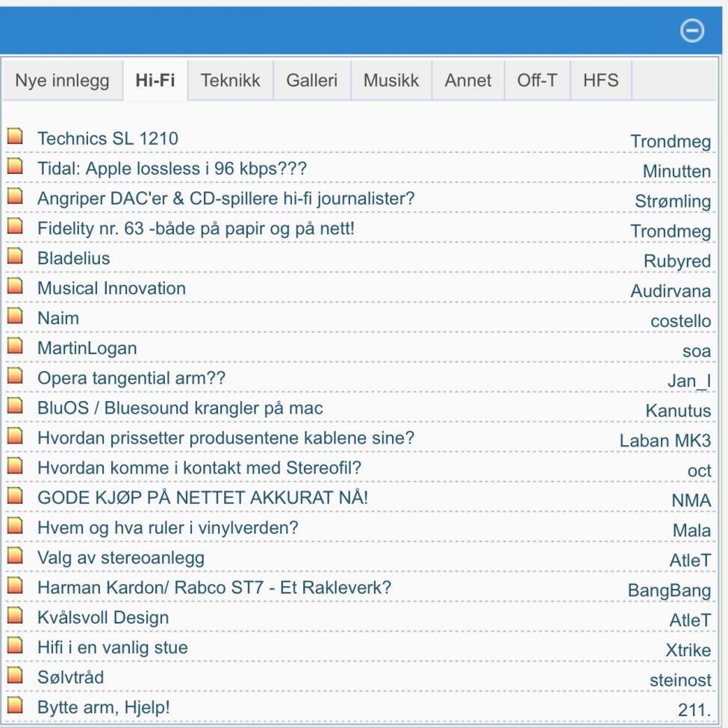Open Hvordan komme i kontakt med Stereofil?

[x=199, y=468]
